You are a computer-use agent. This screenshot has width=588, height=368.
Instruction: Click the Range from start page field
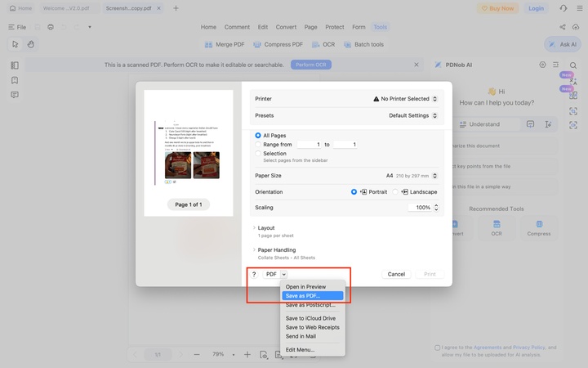tap(309, 145)
